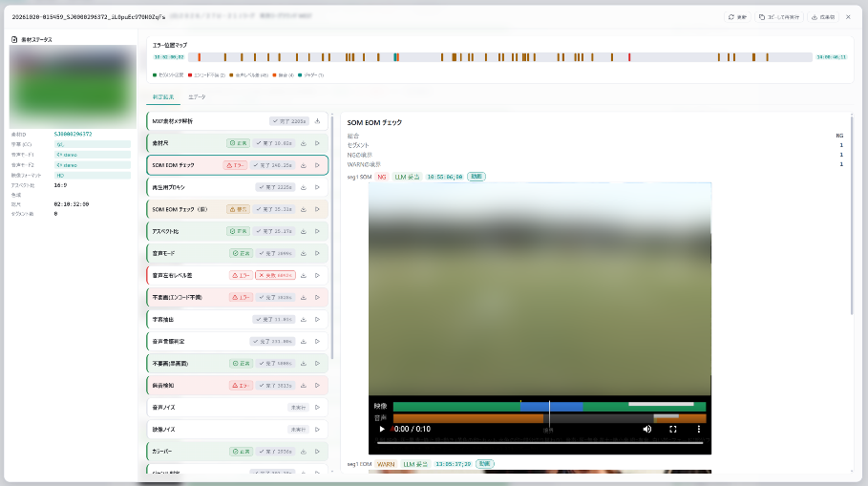Download the 音声左右レベル差 result
Viewport: 868px width, 486px height.
tap(304, 276)
